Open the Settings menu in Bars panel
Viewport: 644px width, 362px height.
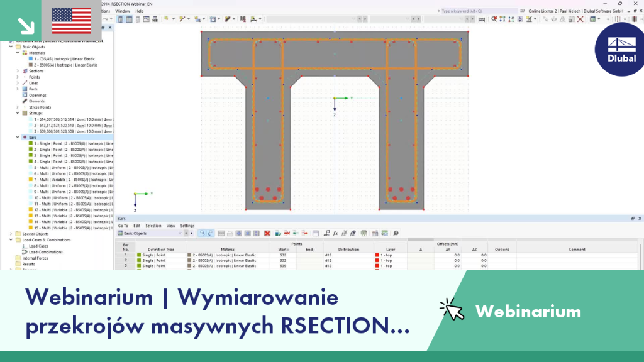tap(187, 226)
